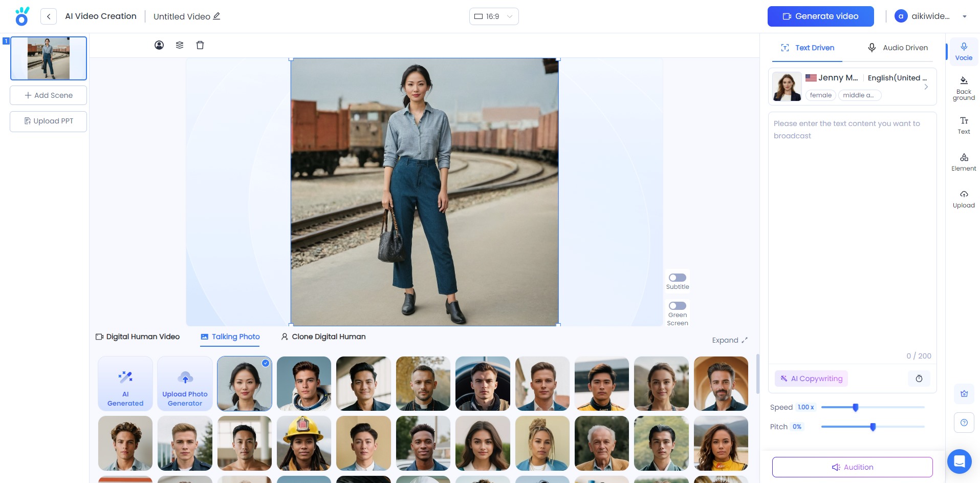Click the 'English(United ...' language label
The width and height of the screenshot is (980, 483).
[897, 78]
